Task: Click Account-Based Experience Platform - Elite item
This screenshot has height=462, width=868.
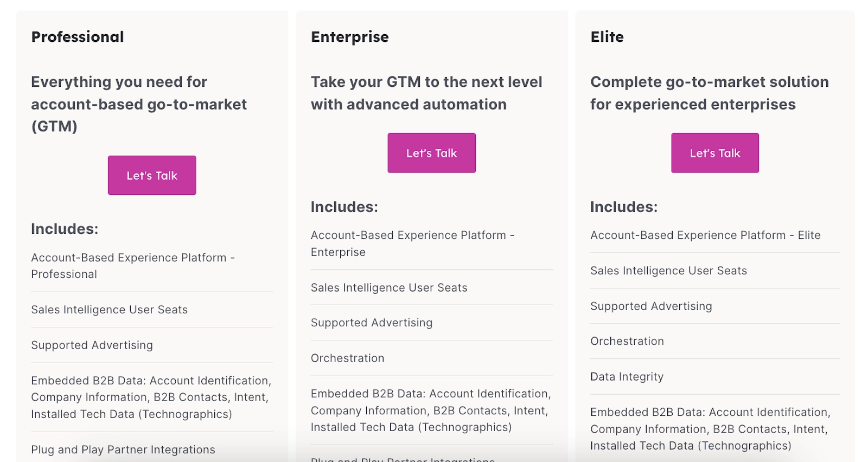Action: point(705,236)
